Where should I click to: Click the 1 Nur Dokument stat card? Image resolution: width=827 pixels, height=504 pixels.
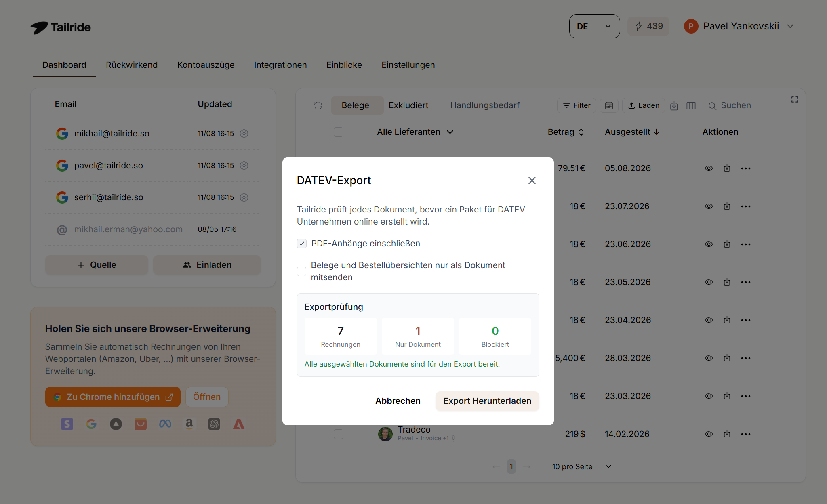click(418, 336)
